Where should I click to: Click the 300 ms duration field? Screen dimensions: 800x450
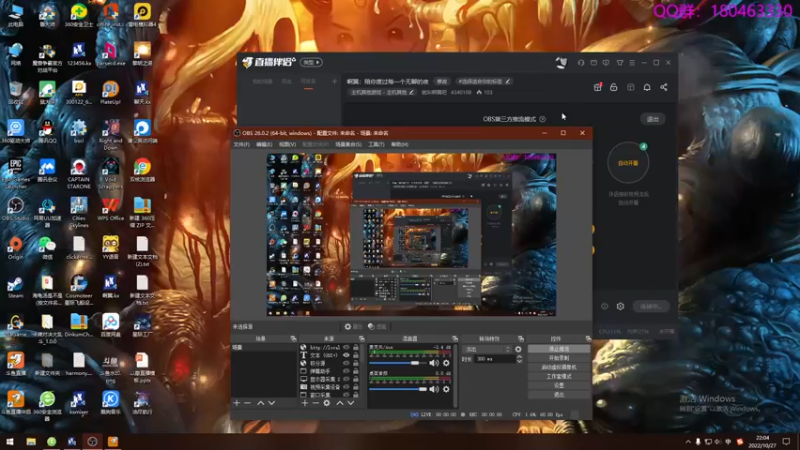pyautogui.click(x=495, y=359)
